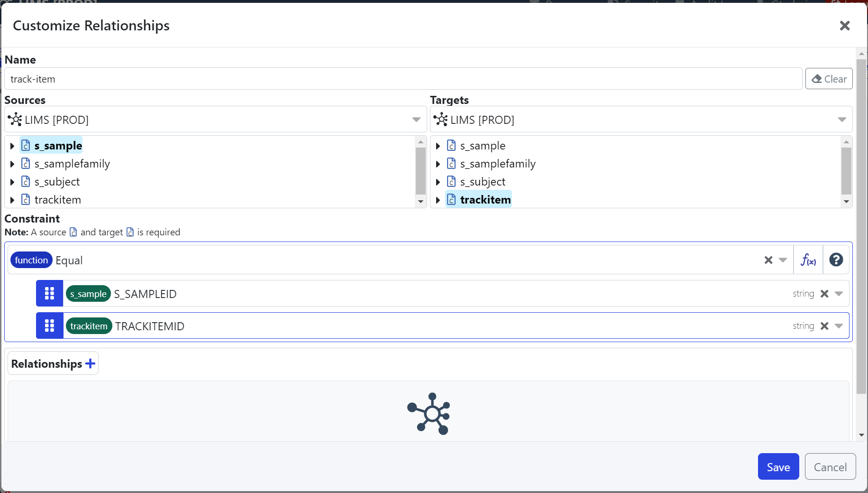This screenshot has height=493, width=868.
Task: Open the constraint help question mark
Action: click(836, 260)
